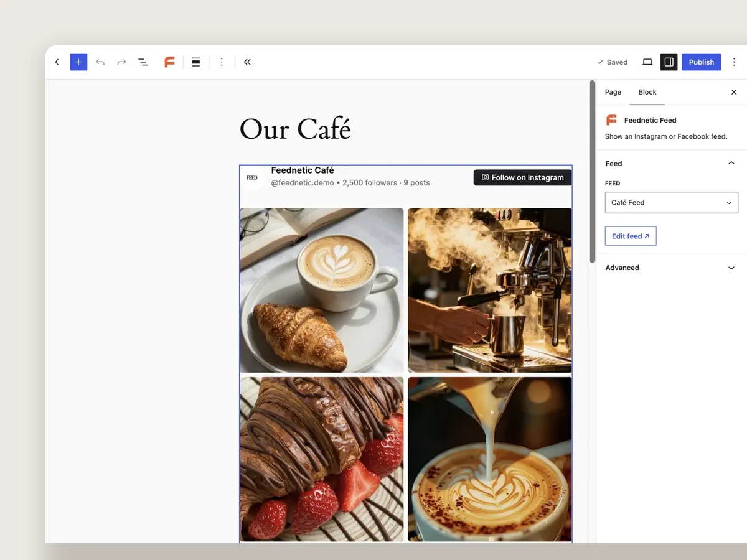The image size is (747, 560).
Task: Click the back arrow in the editor toolbar
Action: pyautogui.click(x=57, y=62)
